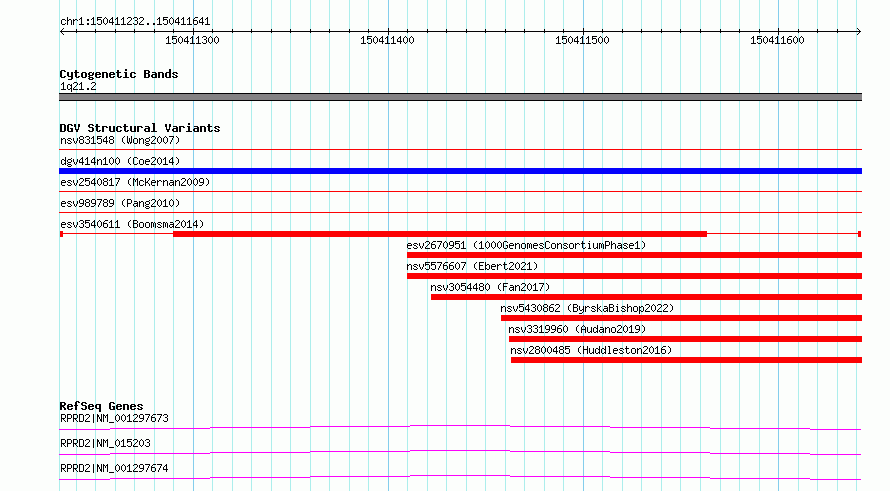Image resolution: width=890 pixels, height=491 pixels.
Task: Click ruler position 150411300
Action: [192, 40]
